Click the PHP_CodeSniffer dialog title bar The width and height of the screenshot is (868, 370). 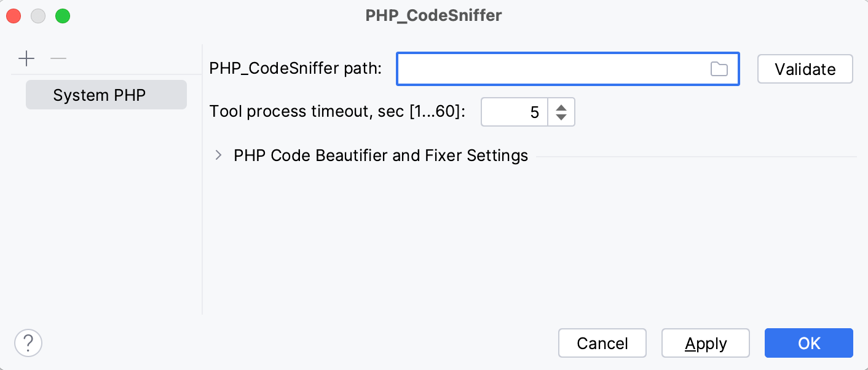(434, 15)
